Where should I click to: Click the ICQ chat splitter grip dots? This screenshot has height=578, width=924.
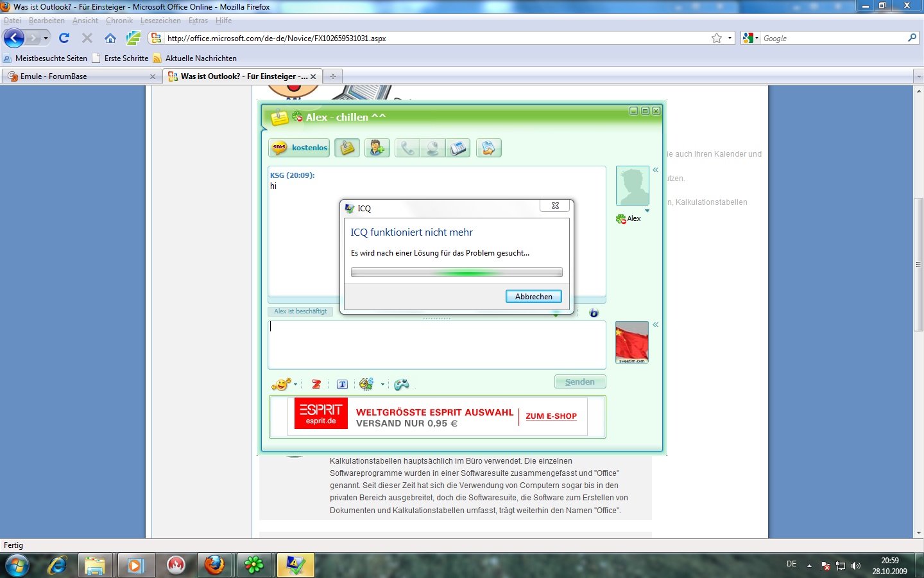pyautogui.click(x=437, y=318)
